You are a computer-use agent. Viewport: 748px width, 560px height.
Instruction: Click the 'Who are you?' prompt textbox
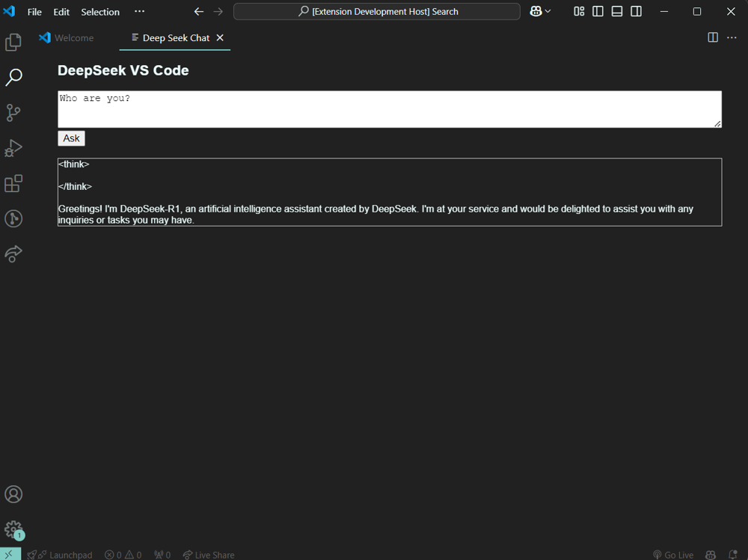[x=389, y=109]
